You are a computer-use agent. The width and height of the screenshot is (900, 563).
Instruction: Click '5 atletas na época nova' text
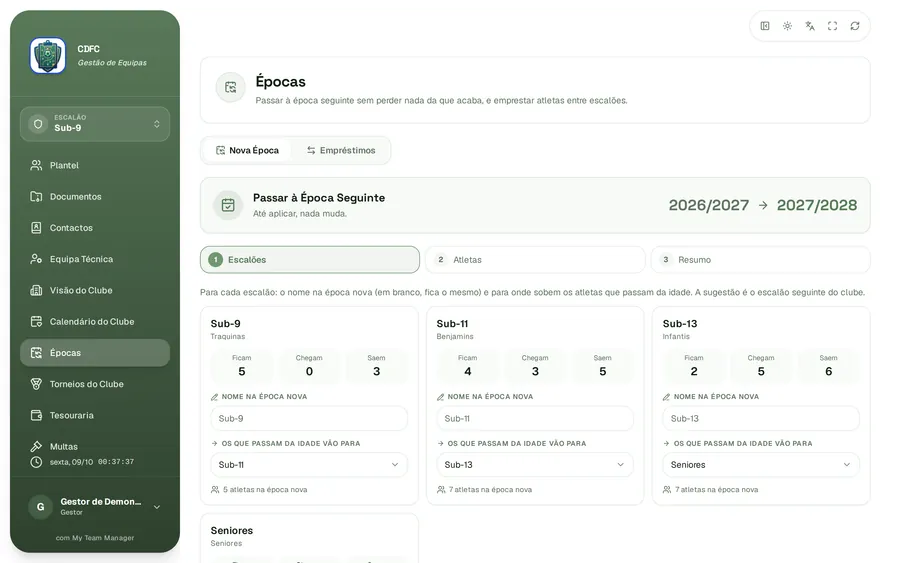(x=265, y=490)
